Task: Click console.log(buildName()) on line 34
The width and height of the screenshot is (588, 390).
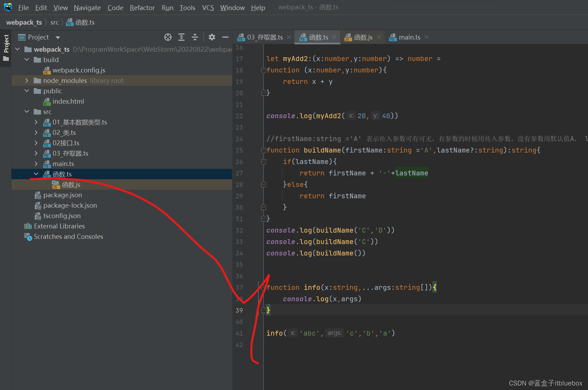Action: click(x=316, y=253)
